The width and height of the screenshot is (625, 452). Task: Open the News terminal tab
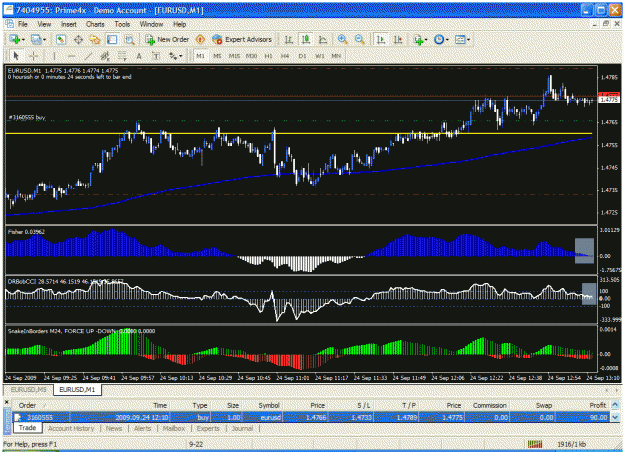114,428
